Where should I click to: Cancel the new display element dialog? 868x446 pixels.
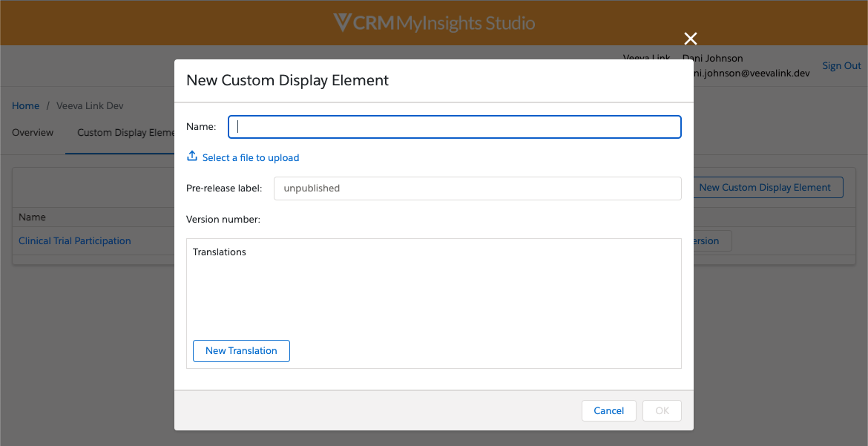pos(608,411)
